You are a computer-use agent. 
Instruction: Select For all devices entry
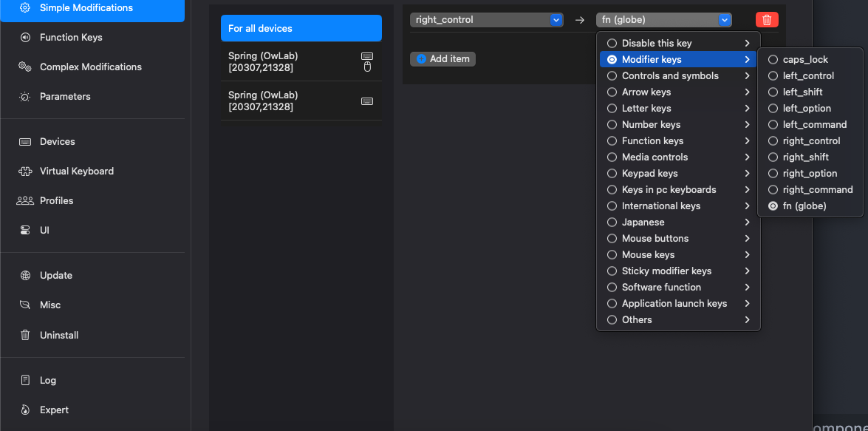(x=301, y=28)
